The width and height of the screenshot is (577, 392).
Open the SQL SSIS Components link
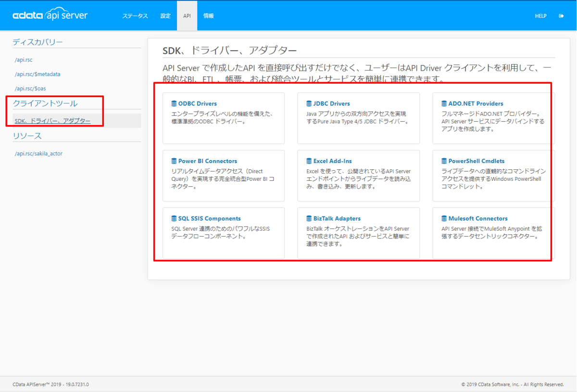pyautogui.click(x=210, y=218)
